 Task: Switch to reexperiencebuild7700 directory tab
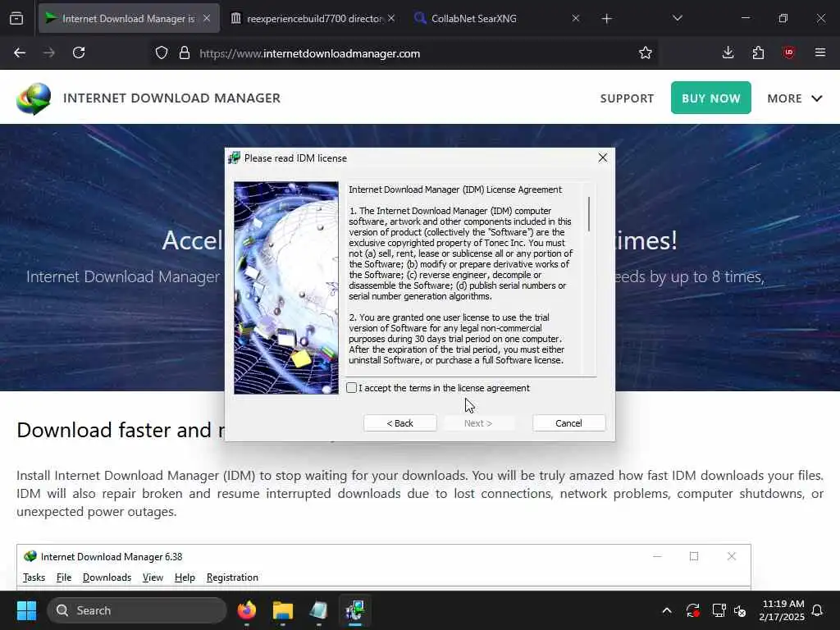[313, 19]
